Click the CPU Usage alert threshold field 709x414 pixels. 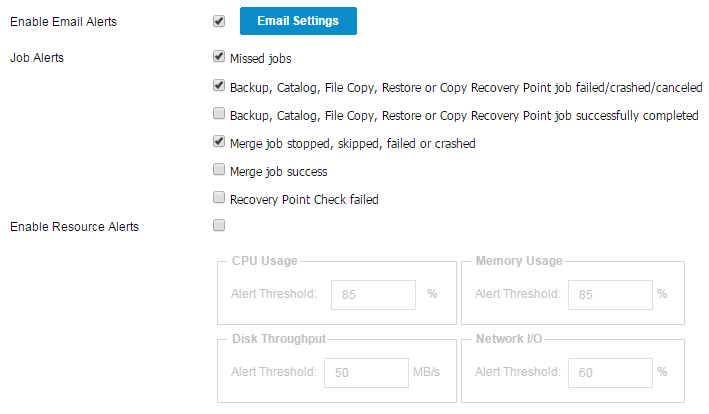(373, 295)
